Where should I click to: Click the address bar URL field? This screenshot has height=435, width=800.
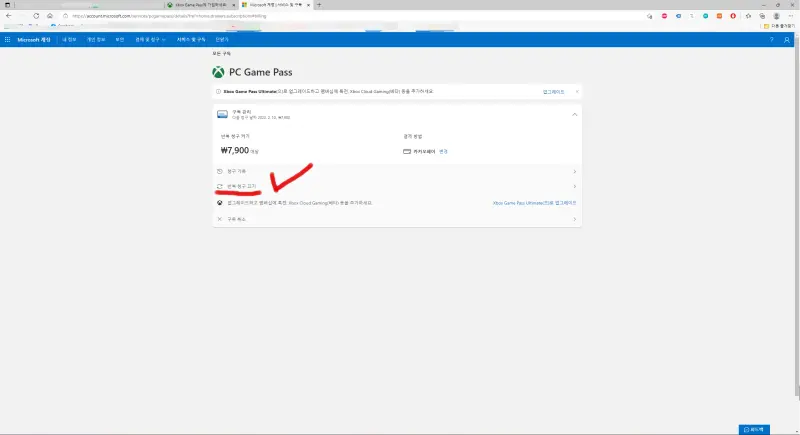point(352,16)
